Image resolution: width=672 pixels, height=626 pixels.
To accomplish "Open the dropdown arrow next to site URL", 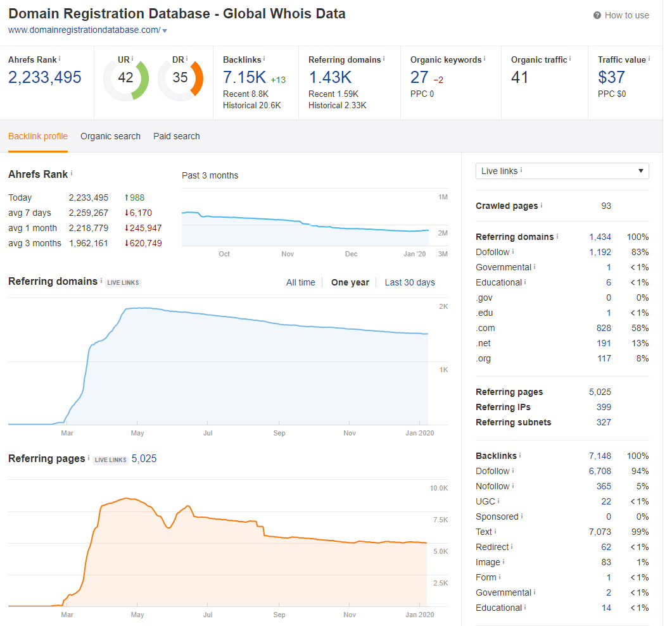I will coord(165,31).
